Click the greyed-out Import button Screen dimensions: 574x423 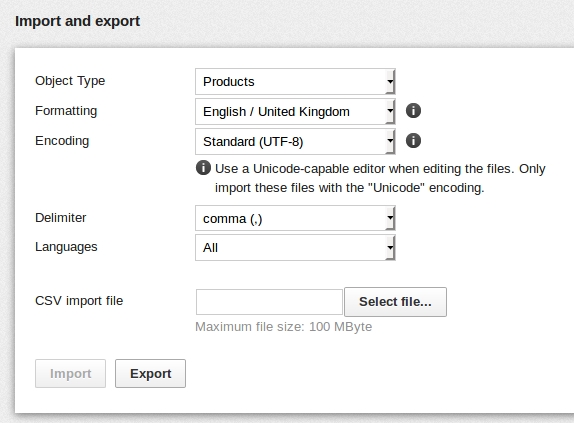pos(70,374)
